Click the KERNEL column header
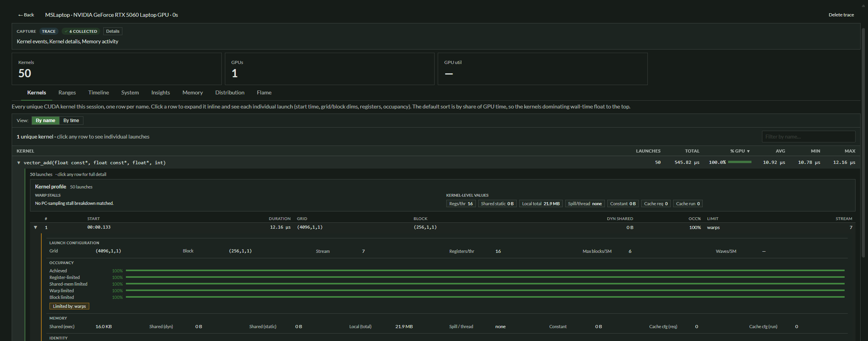The height and width of the screenshot is (341, 868). click(25, 151)
